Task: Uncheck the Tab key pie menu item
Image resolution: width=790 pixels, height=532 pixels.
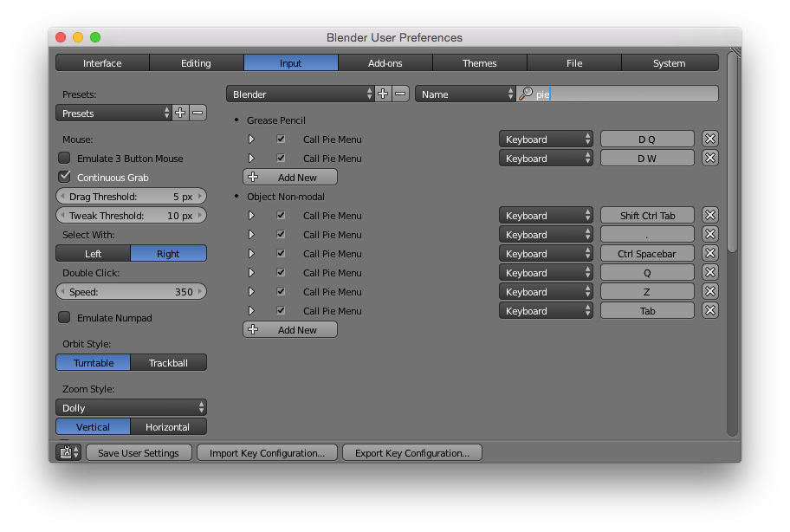Action: coord(281,311)
